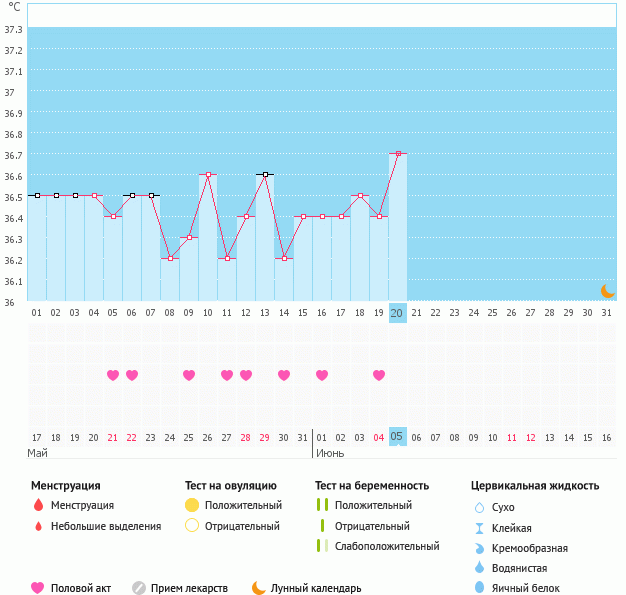Screen dimensions: 626x595
Task: Click the 36.7 temperature point on day 20
Action: [x=398, y=153]
